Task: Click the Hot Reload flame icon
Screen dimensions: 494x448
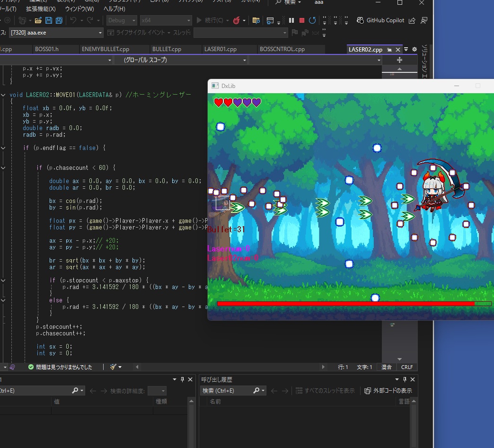Action: tap(236, 20)
